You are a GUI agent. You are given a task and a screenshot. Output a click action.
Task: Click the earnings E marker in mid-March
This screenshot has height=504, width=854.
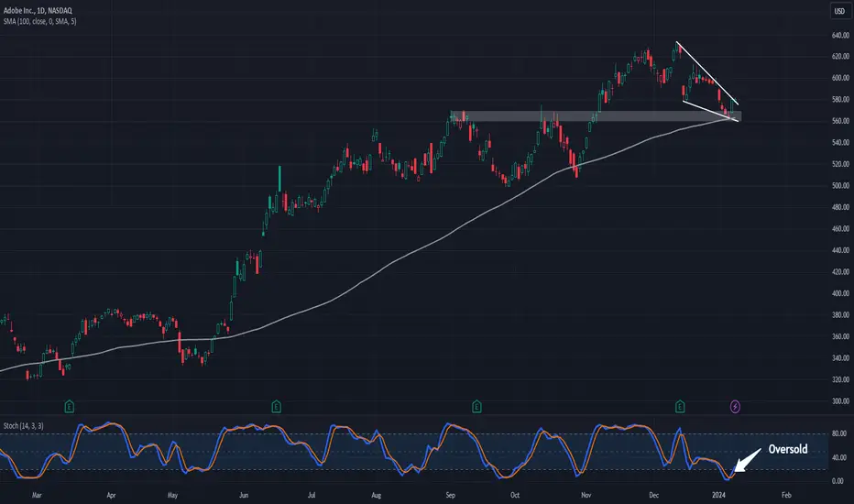[x=69, y=407]
